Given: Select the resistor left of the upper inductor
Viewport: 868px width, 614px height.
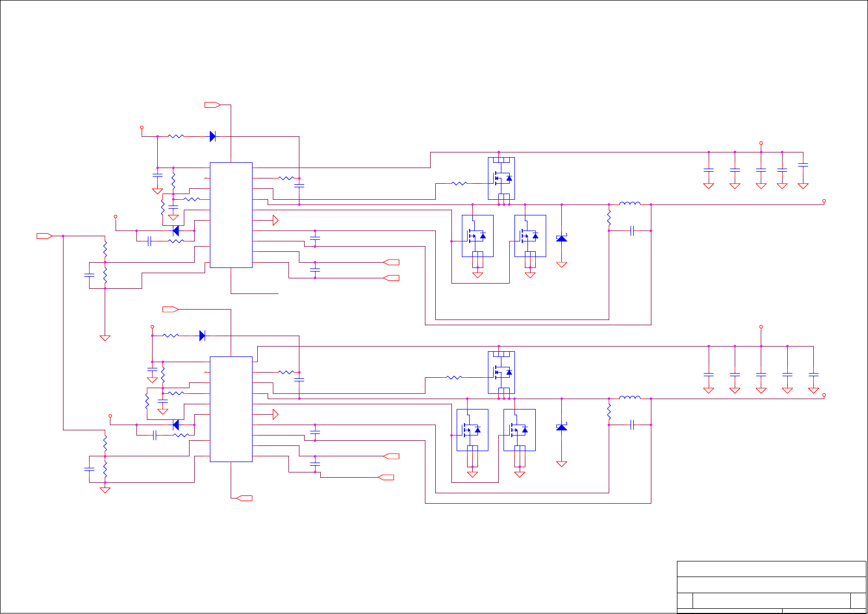Looking at the screenshot, I should click(x=609, y=218).
